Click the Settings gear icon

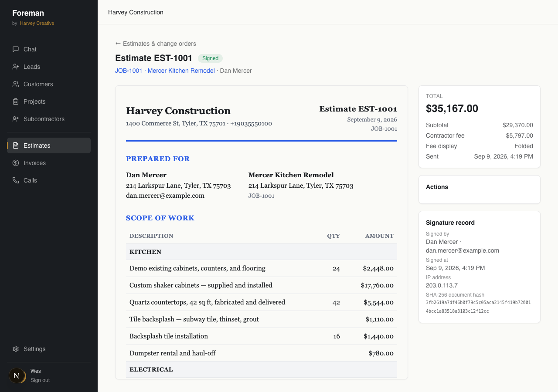pos(16,349)
